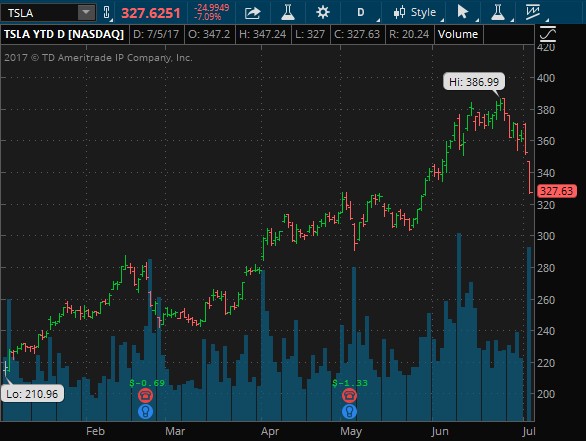586x441 pixels.
Task: Click the February earnings phone icon
Action: tap(145, 395)
